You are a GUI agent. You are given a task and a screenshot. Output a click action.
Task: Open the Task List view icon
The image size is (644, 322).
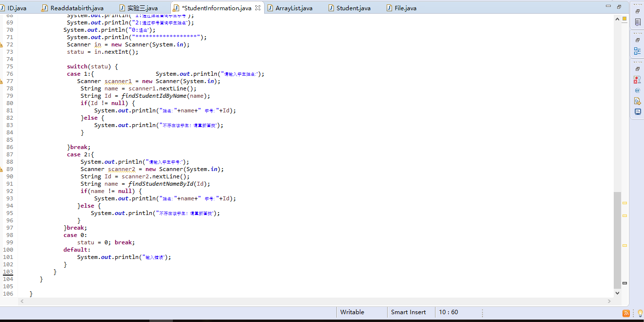pos(637,22)
